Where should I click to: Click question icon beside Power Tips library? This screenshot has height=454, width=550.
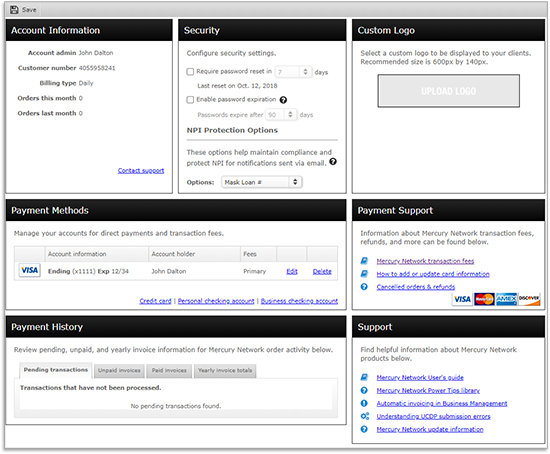[364, 390]
